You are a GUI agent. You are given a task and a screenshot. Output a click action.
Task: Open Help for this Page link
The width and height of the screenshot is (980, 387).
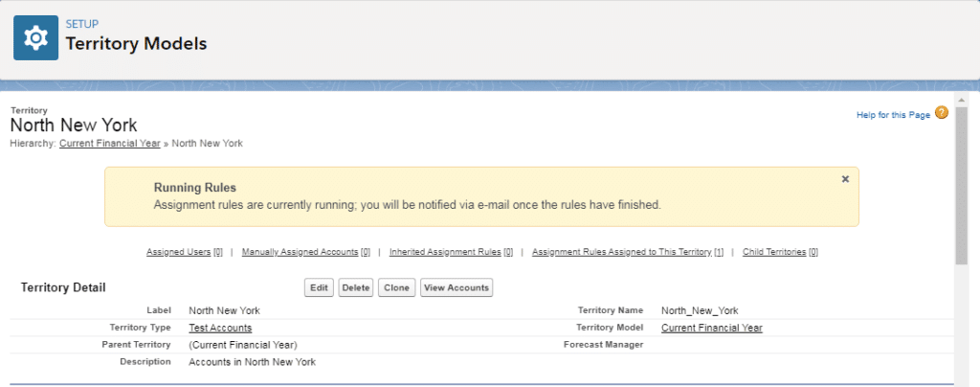[x=892, y=115]
